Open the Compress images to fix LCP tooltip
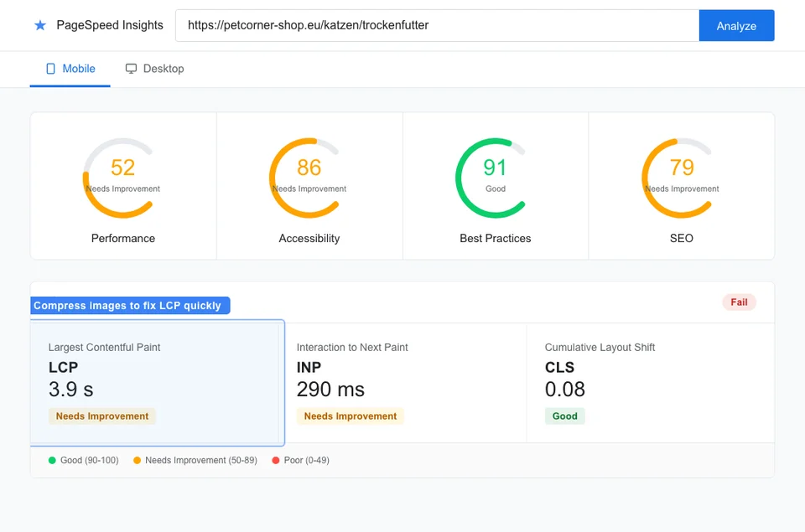 129,305
